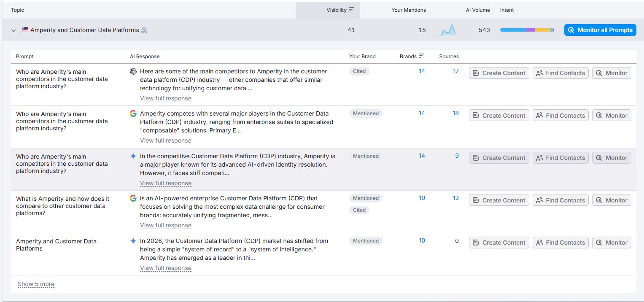View full response starting 'Amperity competes with'
Screen dimensions: 644x302
[166, 140]
